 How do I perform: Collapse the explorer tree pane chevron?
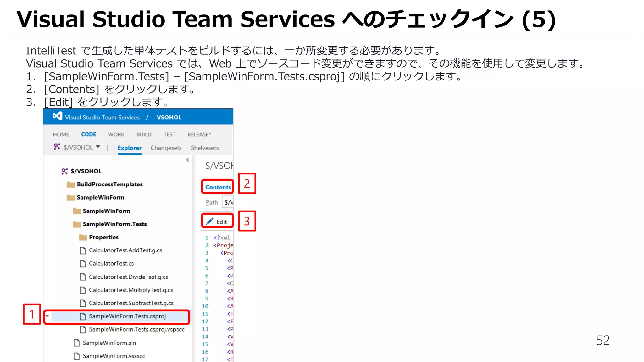(x=188, y=160)
